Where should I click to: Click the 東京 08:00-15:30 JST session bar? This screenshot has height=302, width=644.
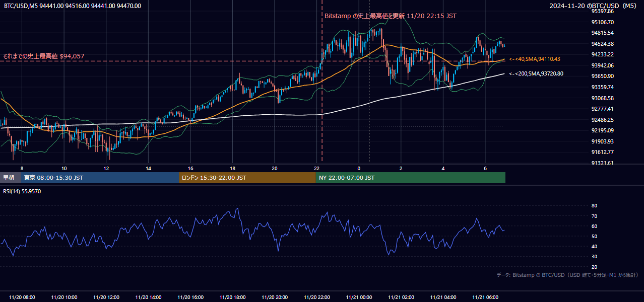(x=100, y=178)
